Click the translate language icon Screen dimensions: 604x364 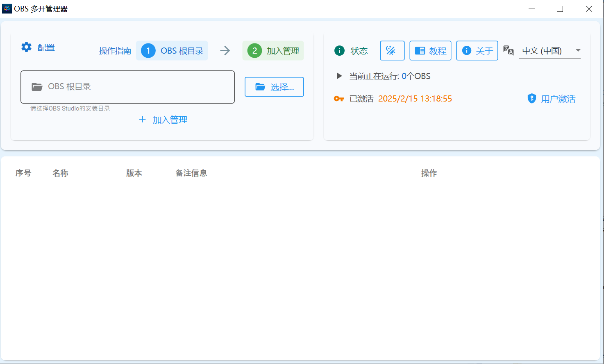pos(509,50)
